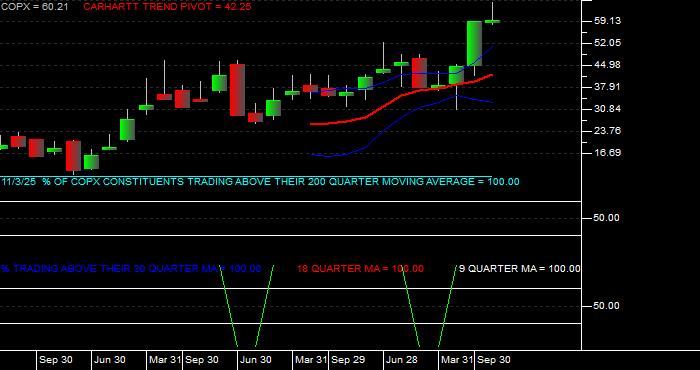Click the COPX = 60.21 price readout
This screenshot has width=700, height=370.
(x=35, y=7)
